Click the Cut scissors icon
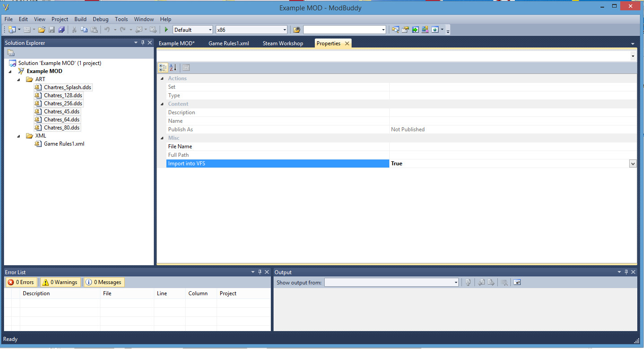This screenshot has width=644, height=349. [x=74, y=30]
